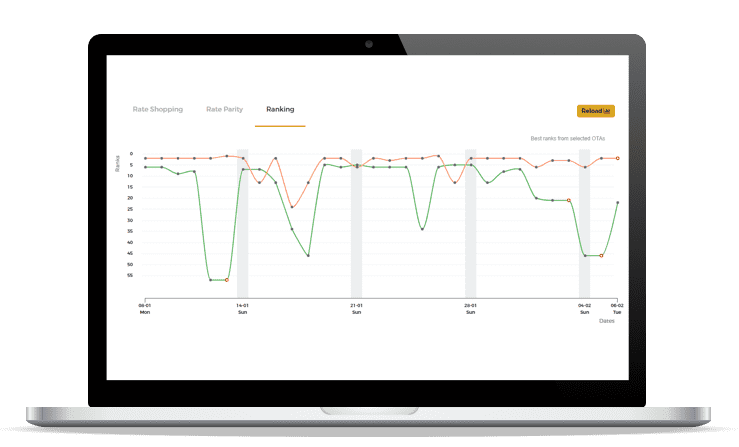Switch to the Rate Shopping tab
Image resolution: width=739 pixels, height=447 pixels.
click(x=157, y=109)
